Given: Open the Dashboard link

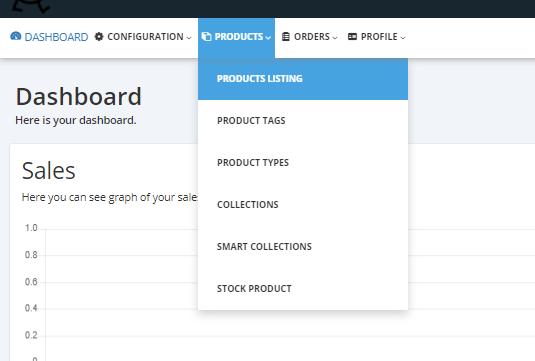Looking at the screenshot, I should (x=49, y=37).
